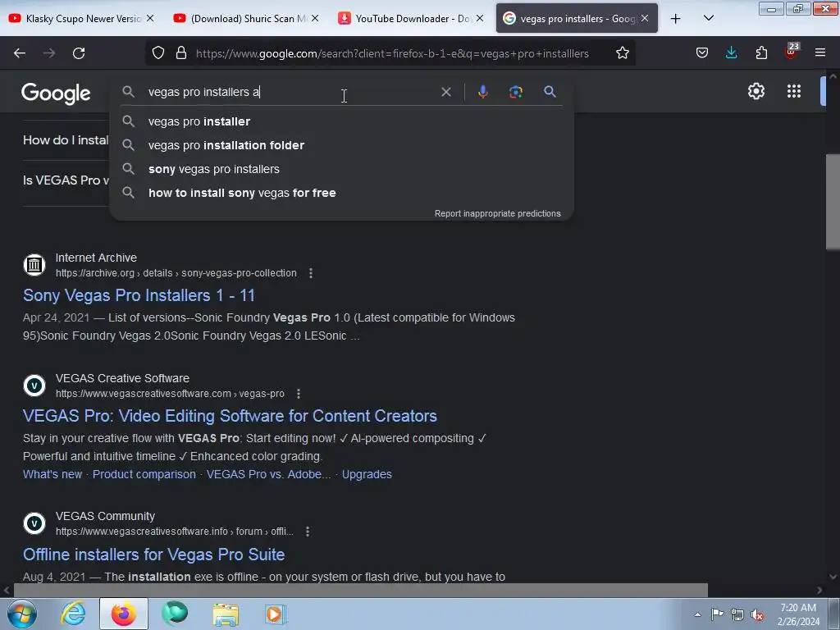Click the vertical page scrollbar thumb
The image size is (840, 630).
click(832, 202)
